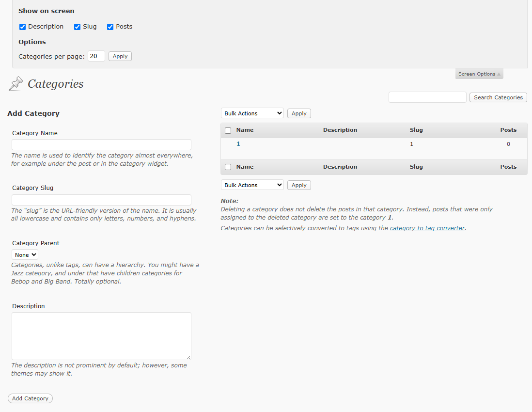Click the Slug column header at top
Viewport: 532px width, 412px height.
416,130
